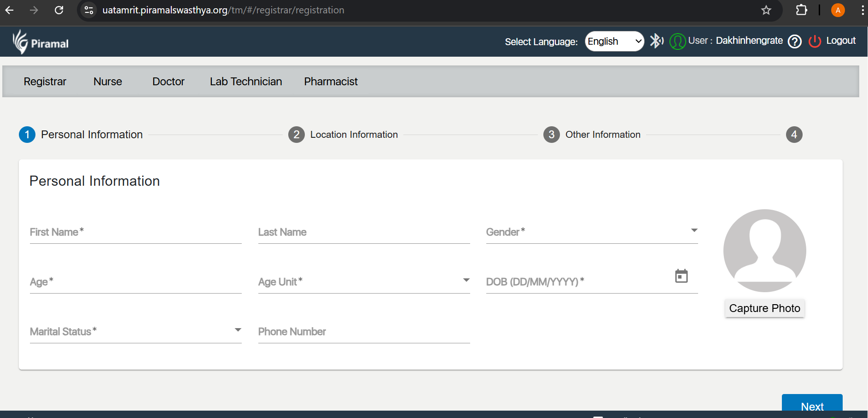The height and width of the screenshot is (418, 868).
Task: Click the Next button
Action: (x=812, y=405)
